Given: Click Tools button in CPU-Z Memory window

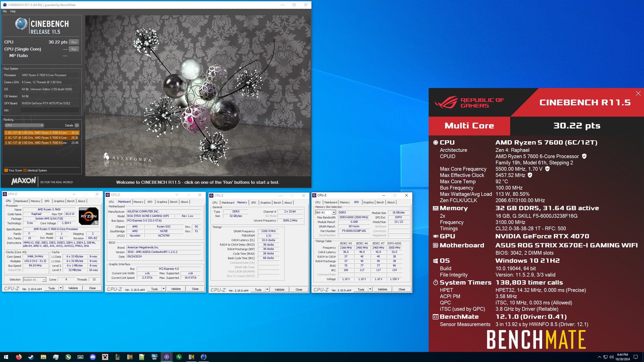Looking at the screenshot, I should [258, 290].
